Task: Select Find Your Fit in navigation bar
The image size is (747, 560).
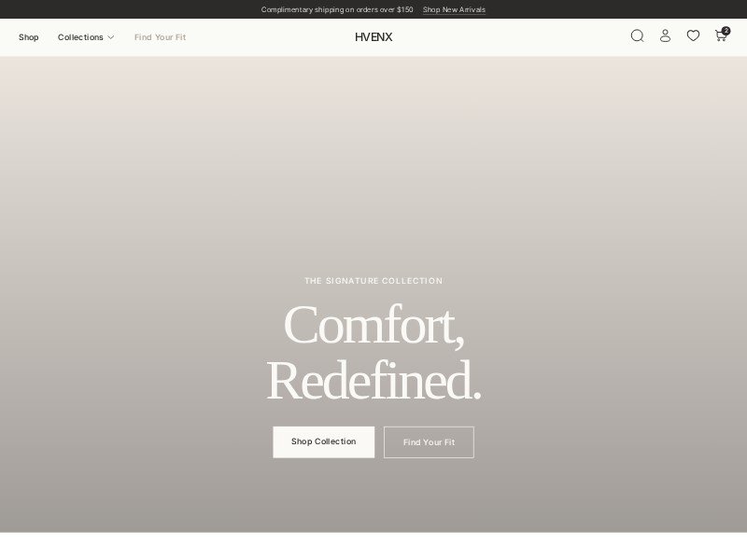Action: tap(160, 37)
